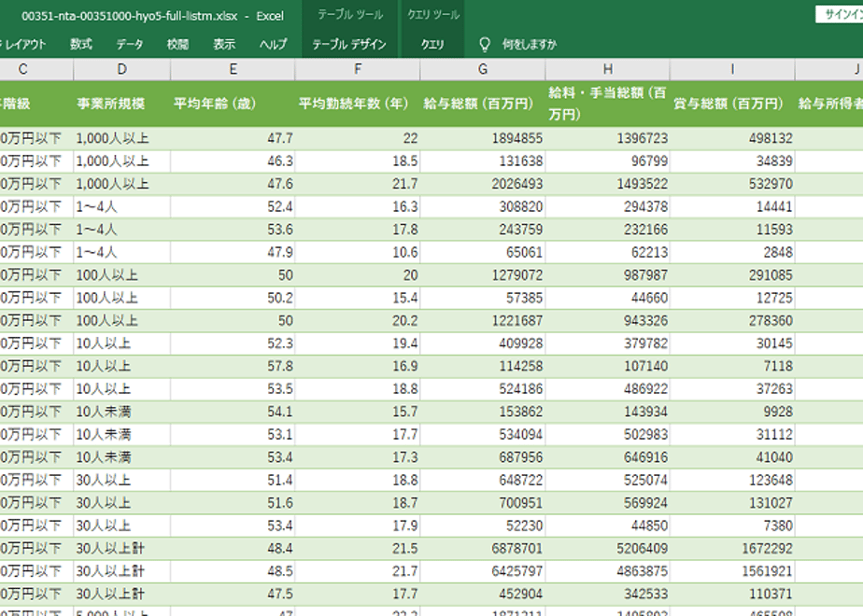Open the 数式 ribbon tab
Screen dimensions: 863x616
(81, 44)
